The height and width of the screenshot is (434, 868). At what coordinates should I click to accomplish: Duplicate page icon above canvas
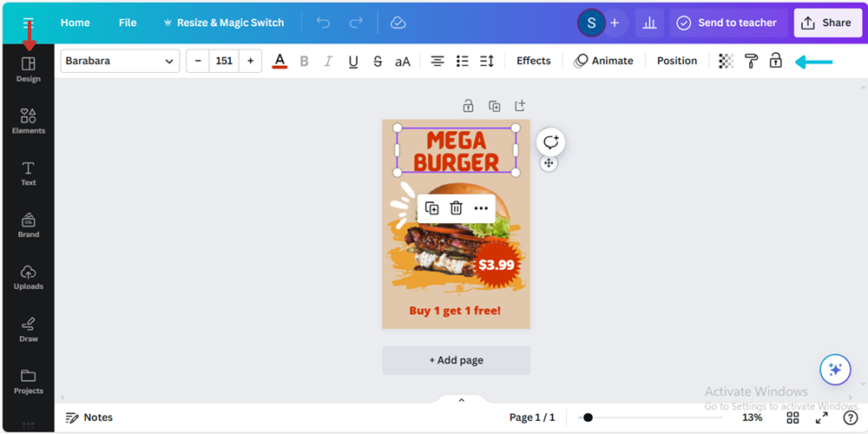(495, 105)
